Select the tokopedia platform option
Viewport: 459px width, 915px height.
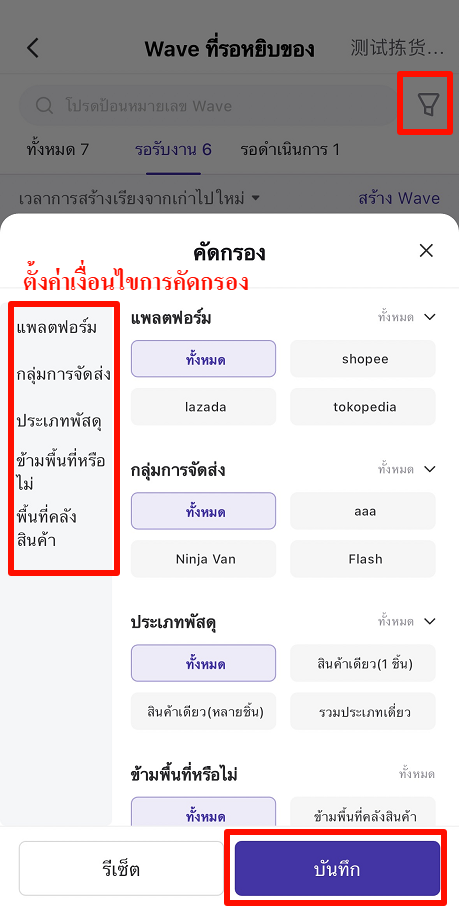pyautogui.click(x=363, y=407)
